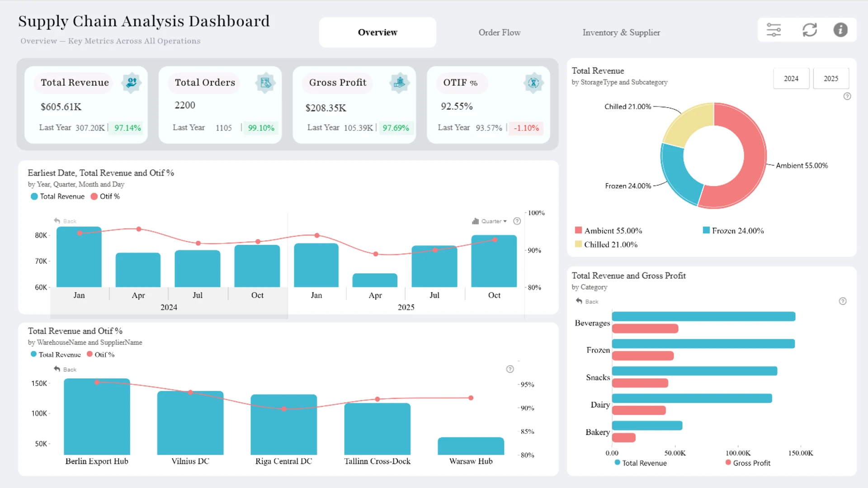Switch to the Overview tab
Image resolution: width=868 pixels, height=488 pixels.
coord(377,32)
